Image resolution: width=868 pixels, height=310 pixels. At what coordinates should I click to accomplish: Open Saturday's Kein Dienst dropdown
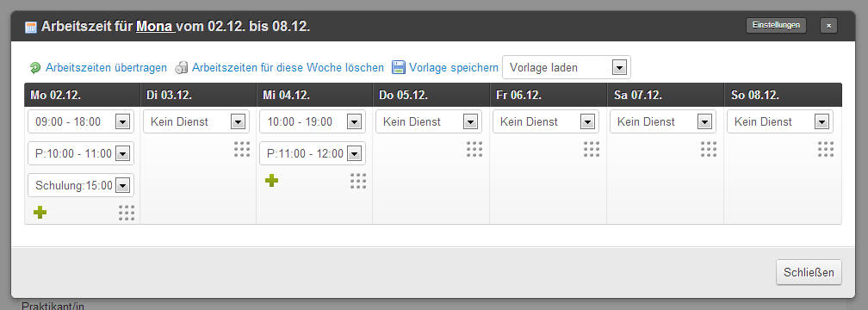click(663, 121)
